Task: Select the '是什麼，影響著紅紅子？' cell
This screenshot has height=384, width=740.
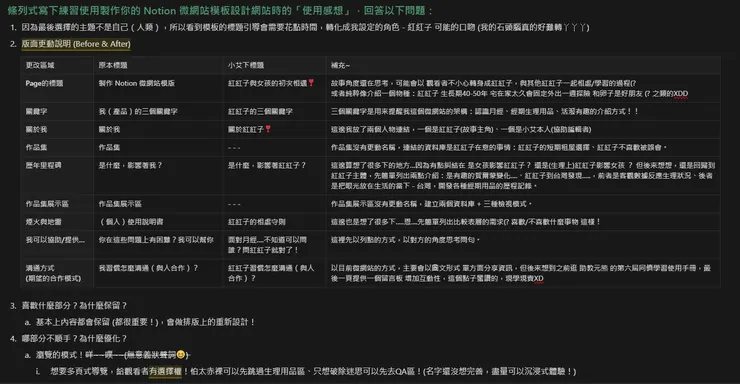Action: [x=274, y=175]
